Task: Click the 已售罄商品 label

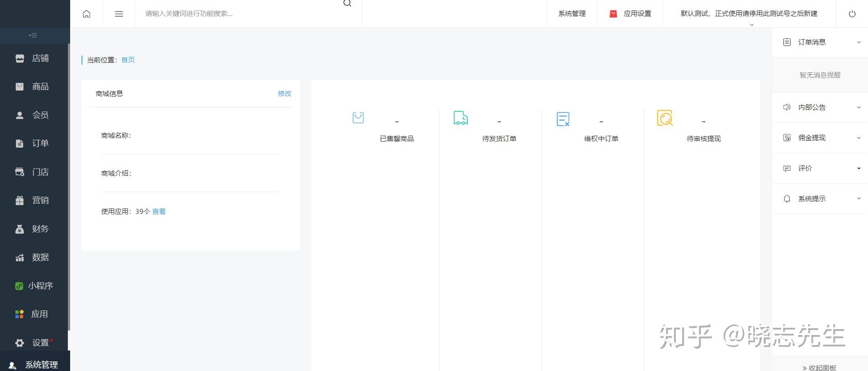Action: coord(397,138)
